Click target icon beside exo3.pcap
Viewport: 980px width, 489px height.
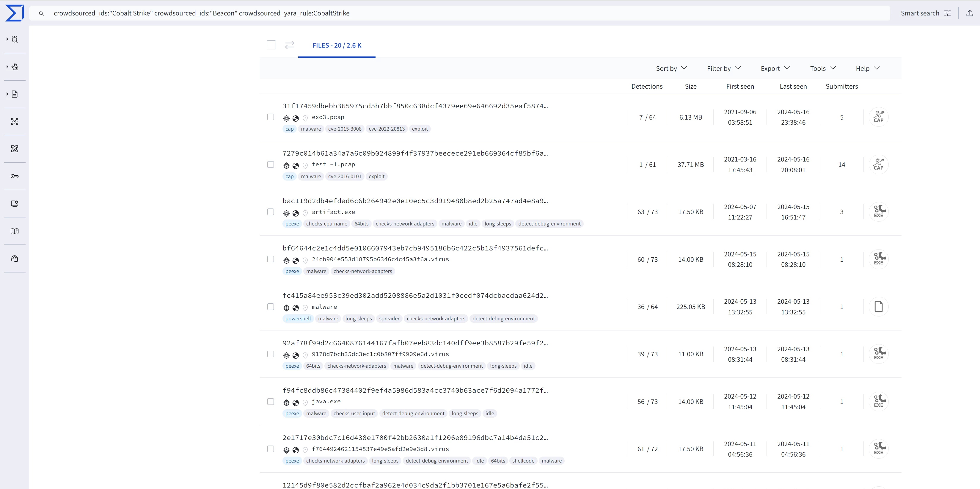(286, 118)
